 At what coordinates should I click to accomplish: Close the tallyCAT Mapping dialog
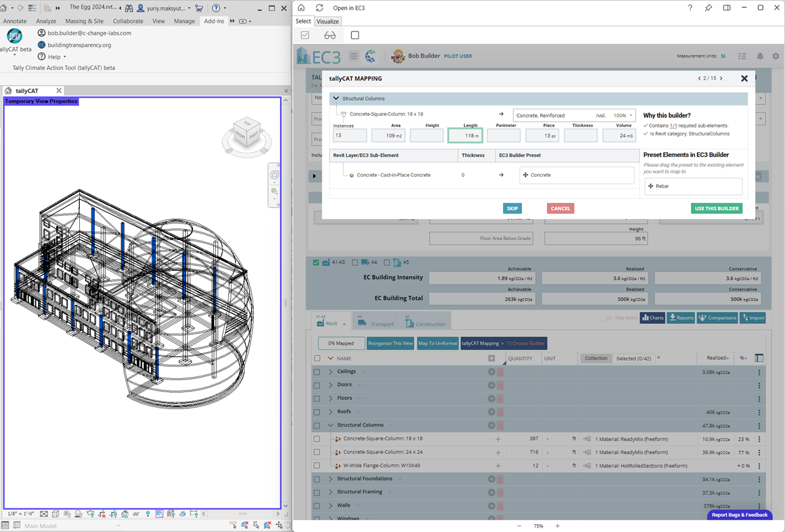(744, 79)
